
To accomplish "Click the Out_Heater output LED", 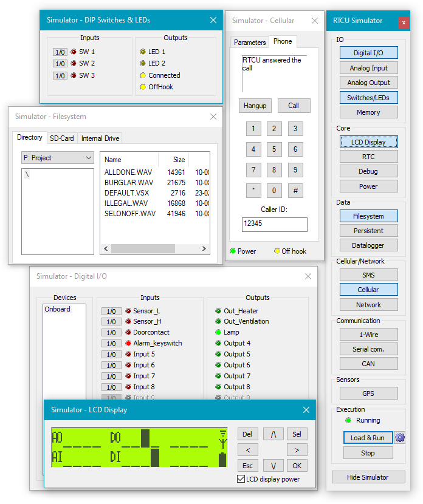I will pyautogui.click(x=218, y=311).
